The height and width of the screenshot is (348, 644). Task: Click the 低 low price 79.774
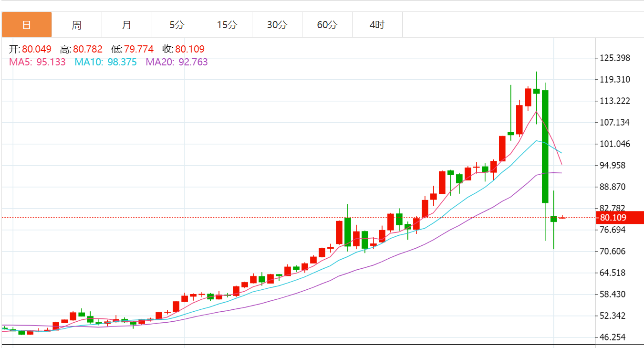click(132, 49)
